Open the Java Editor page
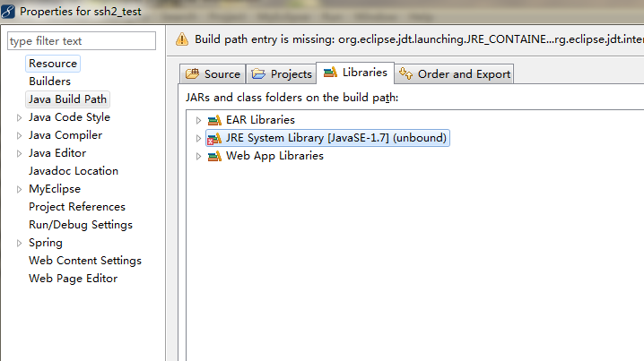The width and height of the screenshot is (644, 361). click(57, 153)
